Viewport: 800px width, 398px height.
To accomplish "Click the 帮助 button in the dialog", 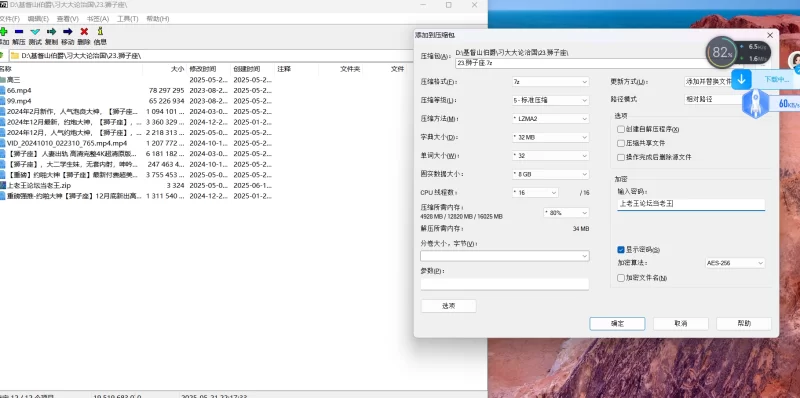I will click(744, 324).
